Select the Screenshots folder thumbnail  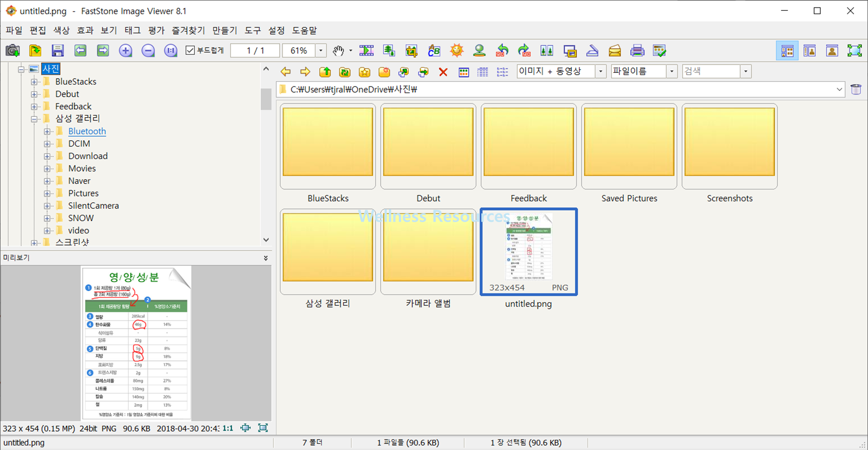coord(730,146)
